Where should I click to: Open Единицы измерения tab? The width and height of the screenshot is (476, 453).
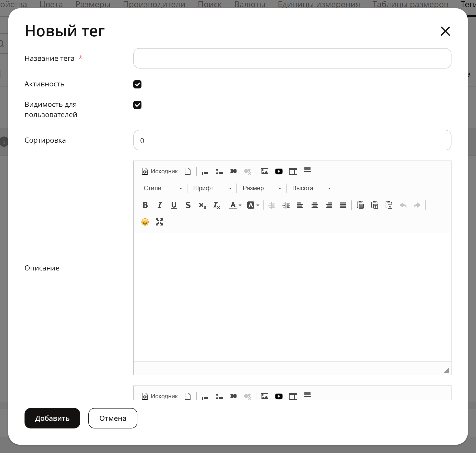(319, 4)
